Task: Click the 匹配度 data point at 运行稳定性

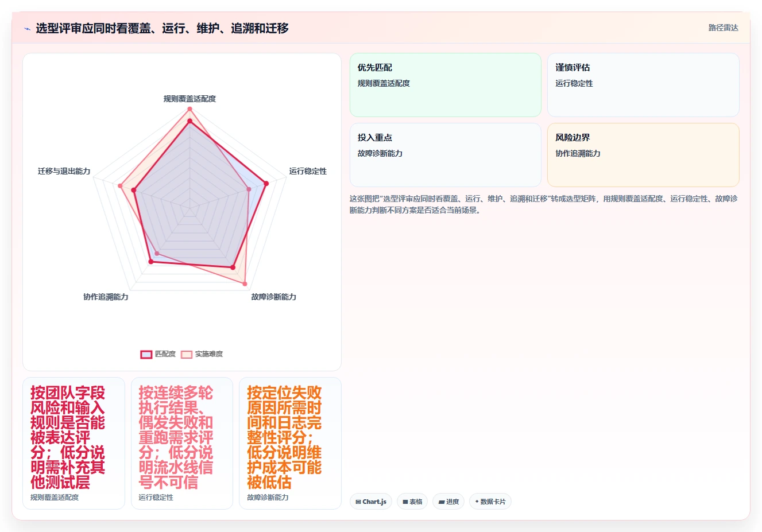Action: click(x=266, y=184)
